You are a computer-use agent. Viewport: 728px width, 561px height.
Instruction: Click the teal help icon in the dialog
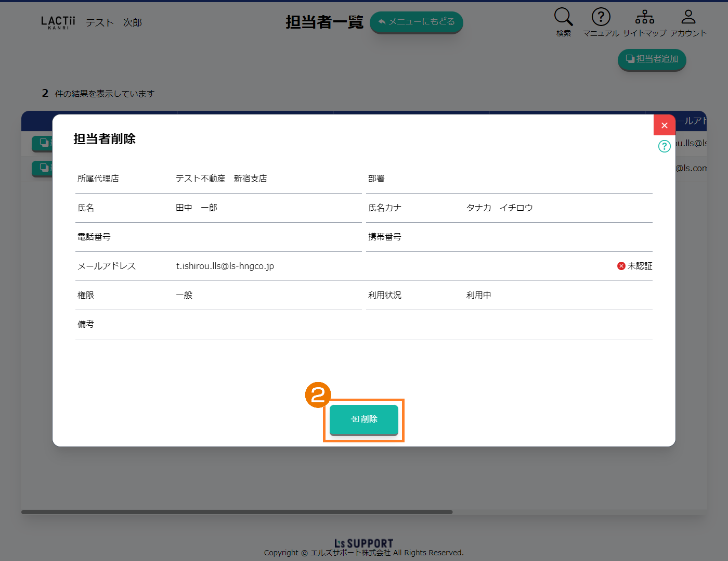click(664, 146)
